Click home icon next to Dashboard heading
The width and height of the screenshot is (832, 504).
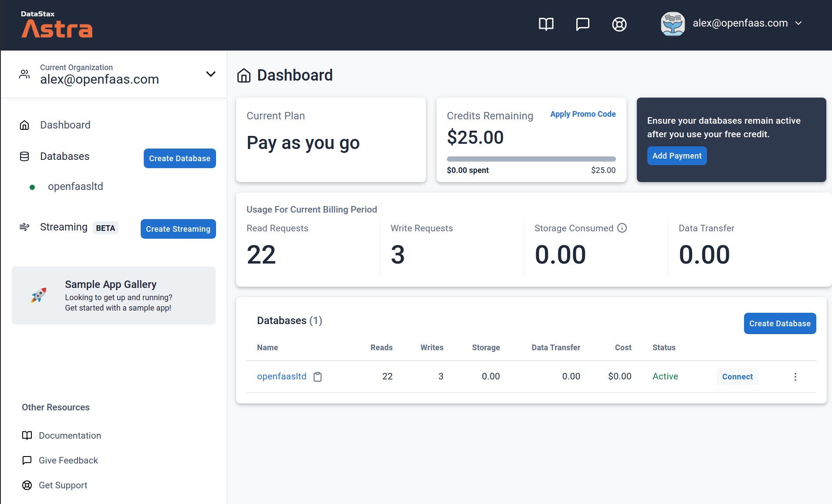point(244,75)
